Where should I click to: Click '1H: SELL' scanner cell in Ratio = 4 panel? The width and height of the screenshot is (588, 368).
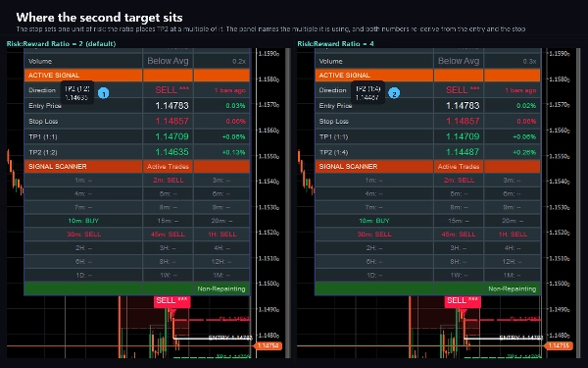coord(513,235)
